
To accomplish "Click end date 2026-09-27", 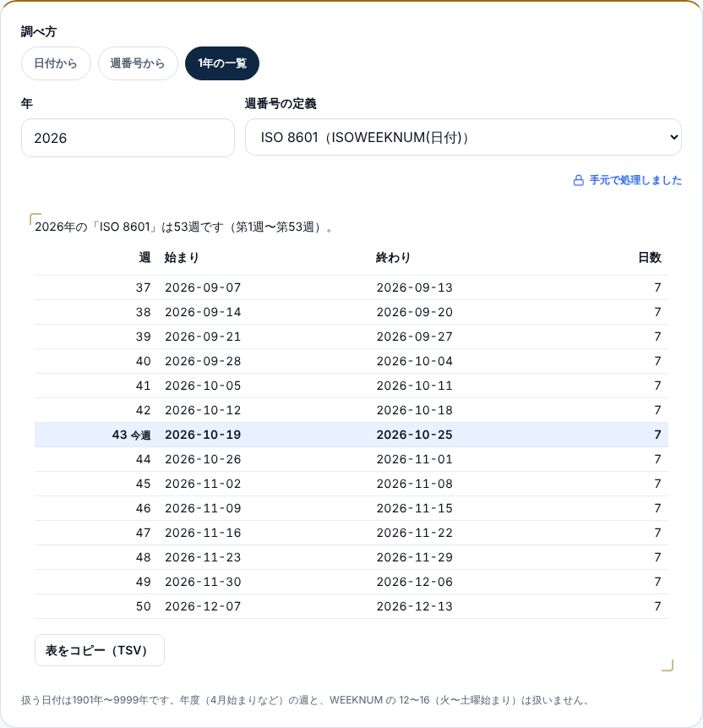I will pyautogui.click(x=414, y=337).
